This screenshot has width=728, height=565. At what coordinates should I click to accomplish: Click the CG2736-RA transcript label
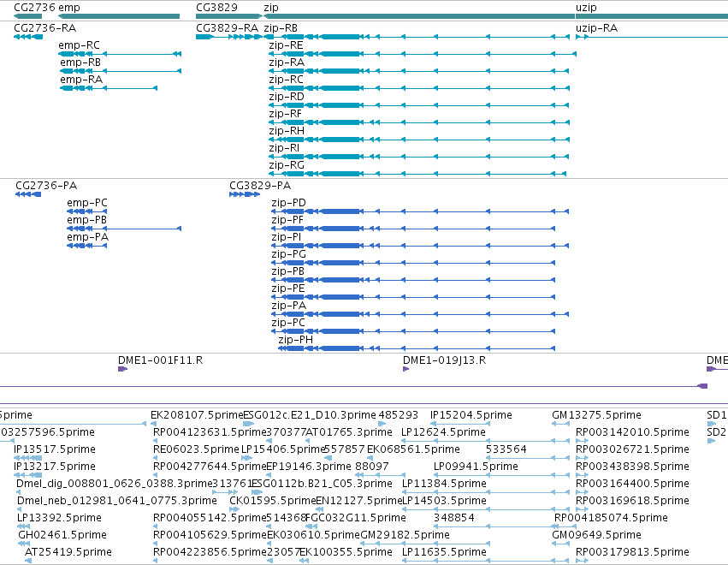click(45, 28)
